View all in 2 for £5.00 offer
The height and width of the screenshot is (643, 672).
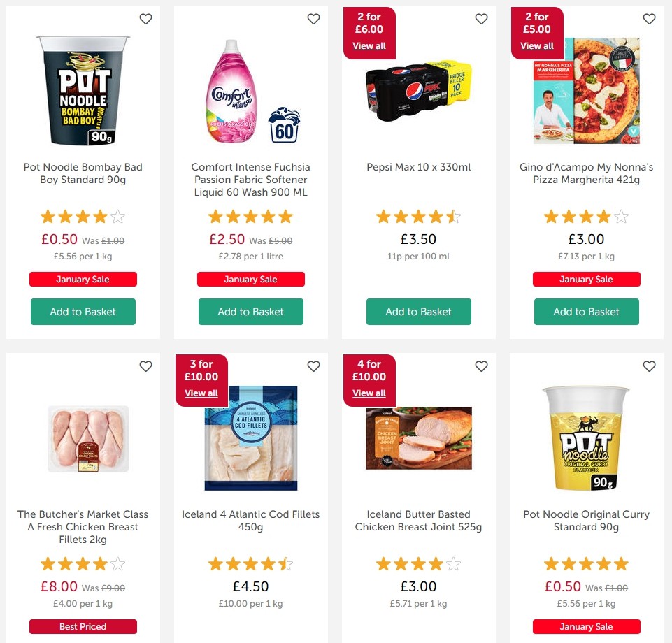click(537, 46)
